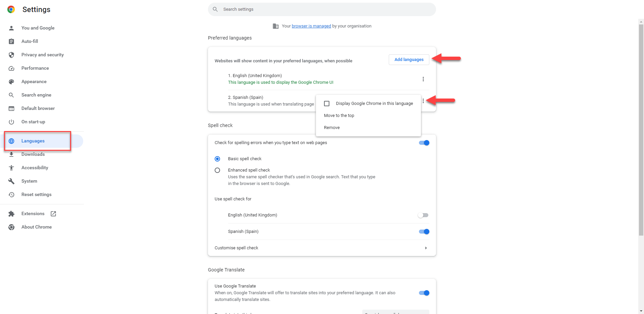Image resolution: width=644 pixels, height=314 pixels.
Task: Open the three-dot menu for English (United Kingdom)
Action: [423, 79]
